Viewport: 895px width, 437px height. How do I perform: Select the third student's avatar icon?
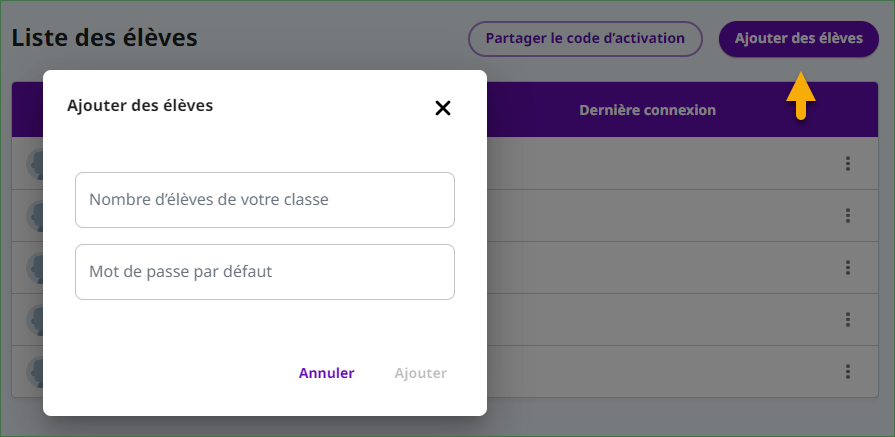(35, 269)
